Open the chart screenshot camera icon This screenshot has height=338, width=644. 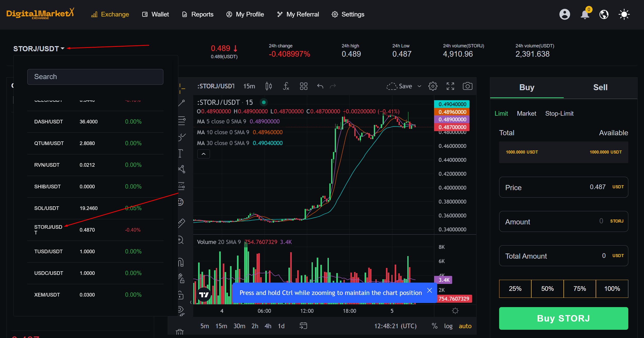pos(467,86)
